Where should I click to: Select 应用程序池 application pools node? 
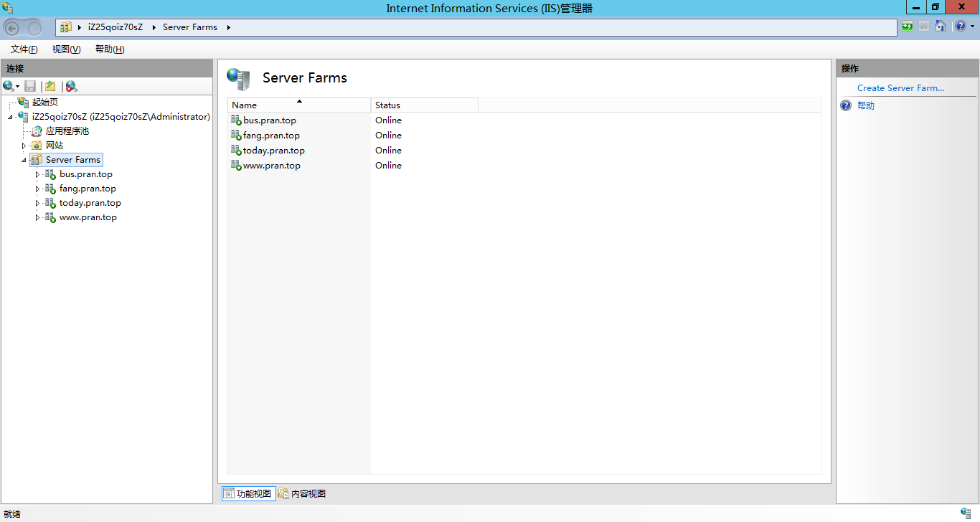tap(67, 131)
